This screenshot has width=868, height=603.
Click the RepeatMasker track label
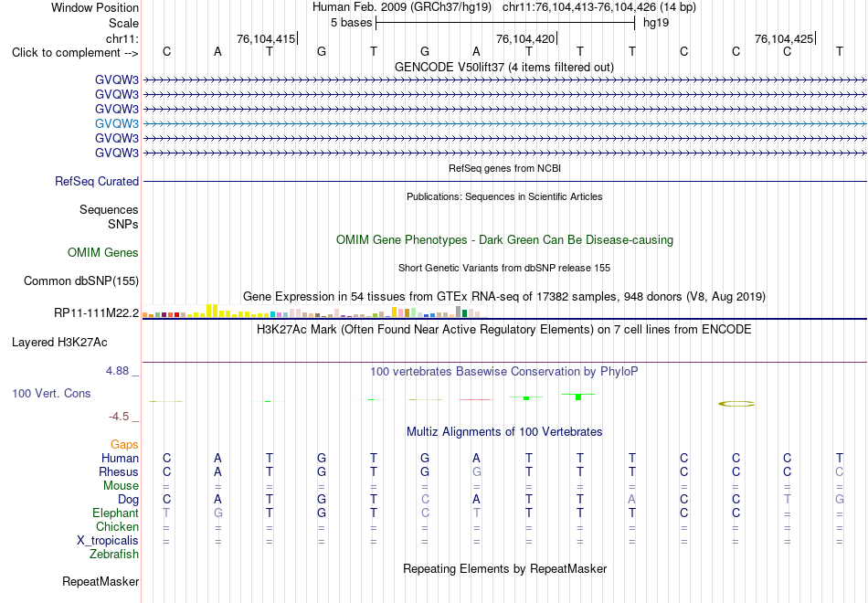point(101,581)
